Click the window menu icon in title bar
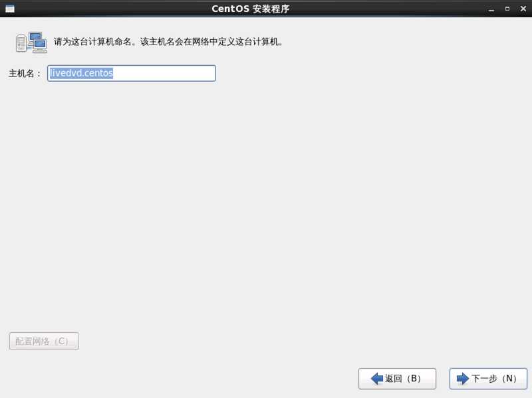This screenshot has width=532, height=398. coord(10,9)
